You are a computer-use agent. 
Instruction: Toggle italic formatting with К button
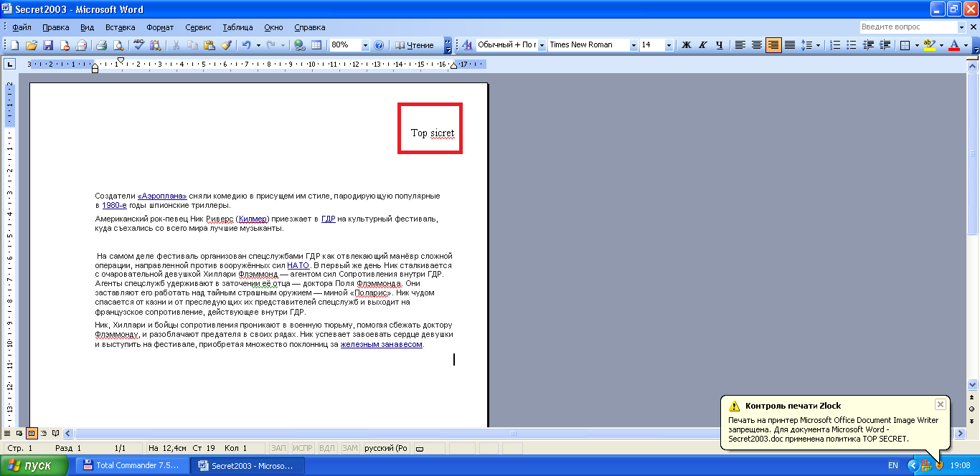pos(702,45)
